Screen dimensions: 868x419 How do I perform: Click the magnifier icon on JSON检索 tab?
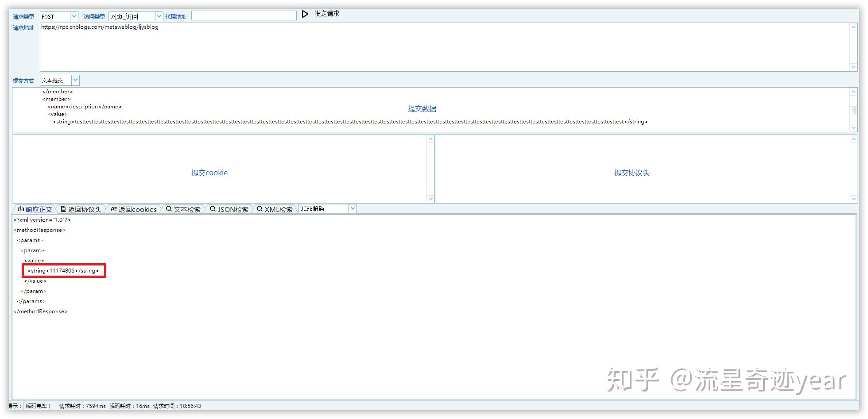[213, 208]
